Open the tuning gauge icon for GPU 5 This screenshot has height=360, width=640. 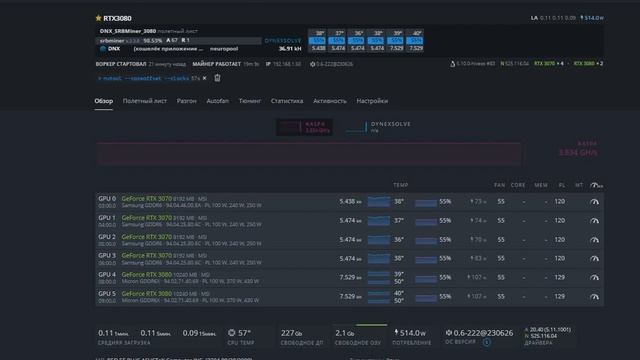[x=594, y=297]
